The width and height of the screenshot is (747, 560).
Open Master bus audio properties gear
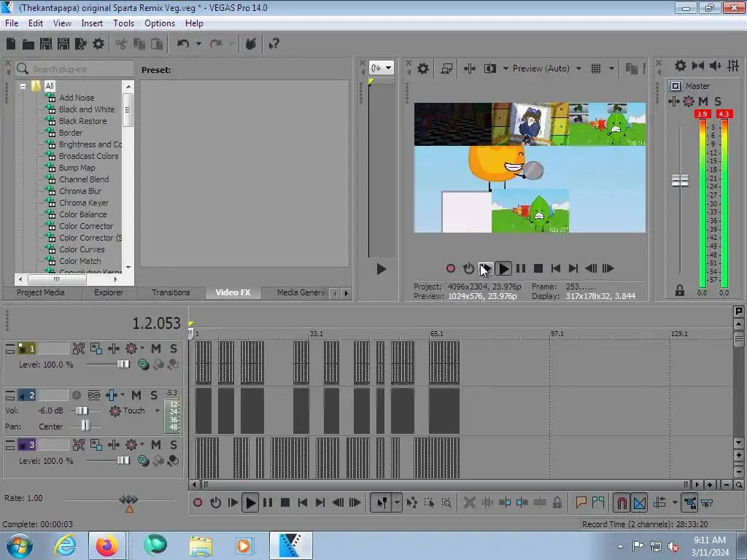click(681, 66)
